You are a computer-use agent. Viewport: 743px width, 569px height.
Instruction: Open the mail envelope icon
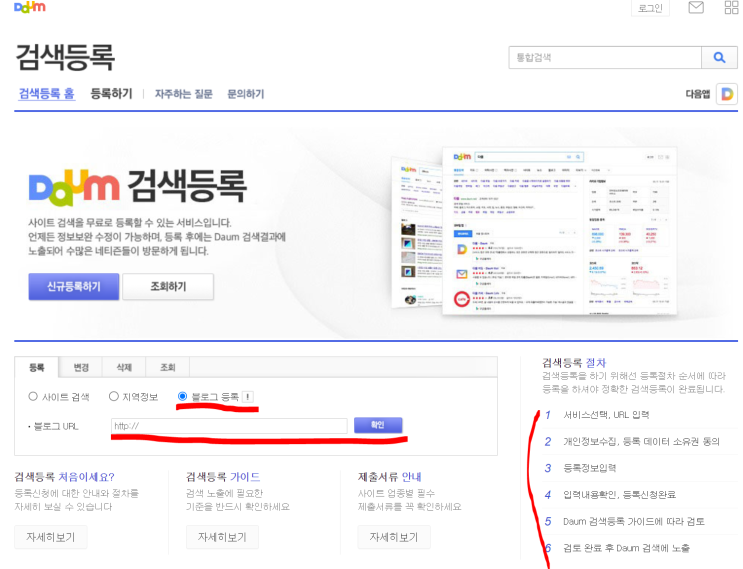click(x=696, y=8)
